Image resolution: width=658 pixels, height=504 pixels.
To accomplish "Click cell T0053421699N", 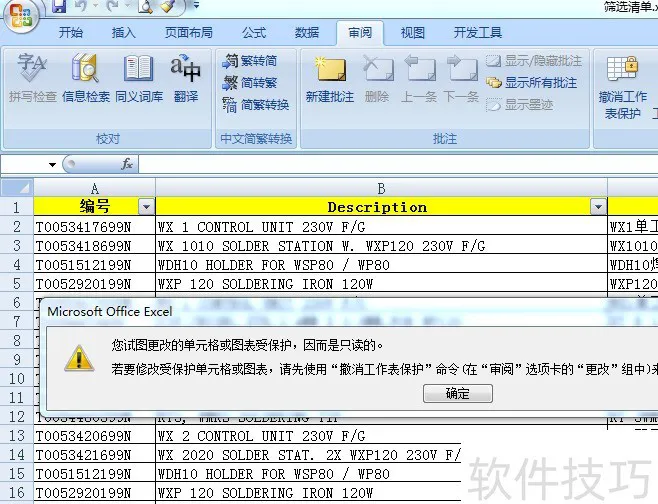I will tap(94, 455).
